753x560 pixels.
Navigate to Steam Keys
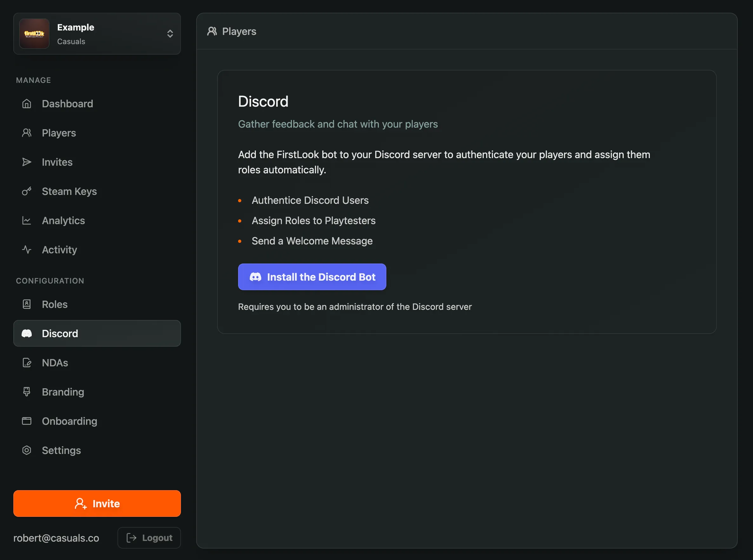pyautogui.click(x=97, y=191)
